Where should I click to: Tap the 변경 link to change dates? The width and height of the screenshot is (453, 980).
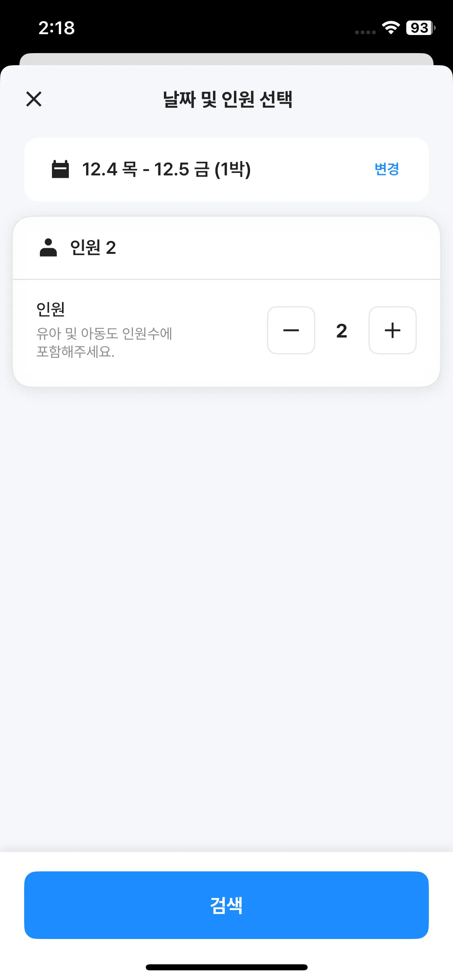tap(387, 169)
